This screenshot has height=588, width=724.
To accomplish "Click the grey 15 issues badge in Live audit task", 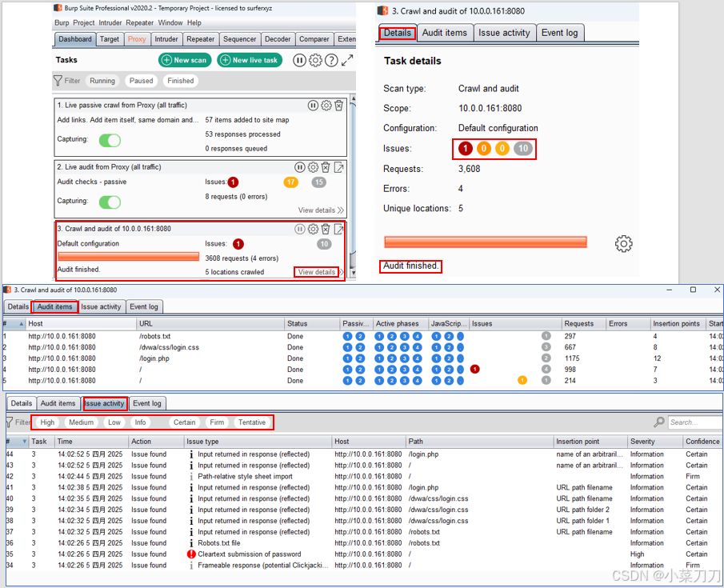I will pos(318,182).
